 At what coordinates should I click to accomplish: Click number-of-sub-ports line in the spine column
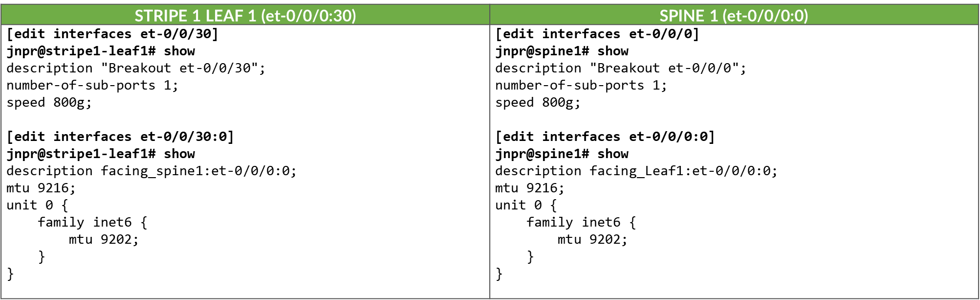pos(581,85)
